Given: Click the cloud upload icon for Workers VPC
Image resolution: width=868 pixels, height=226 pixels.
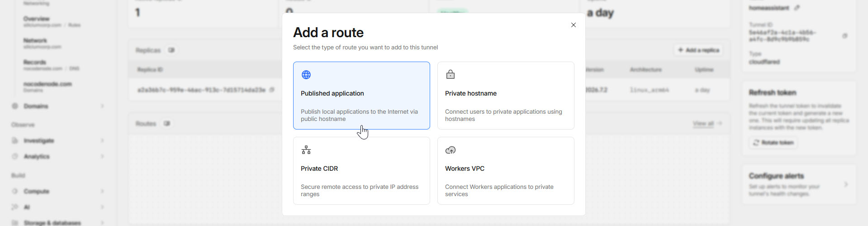Looking at the screenshot, I should [x=451, y=150].
